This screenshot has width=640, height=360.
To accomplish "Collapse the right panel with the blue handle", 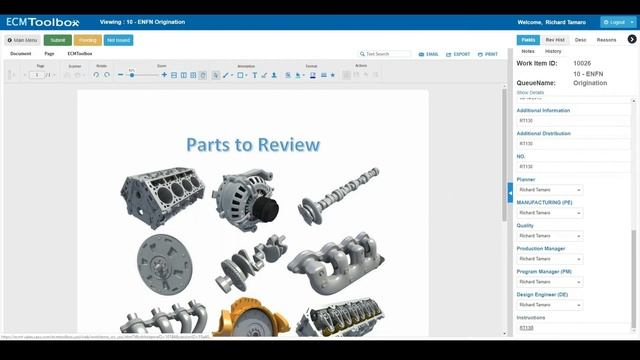I will click(510, 193).
